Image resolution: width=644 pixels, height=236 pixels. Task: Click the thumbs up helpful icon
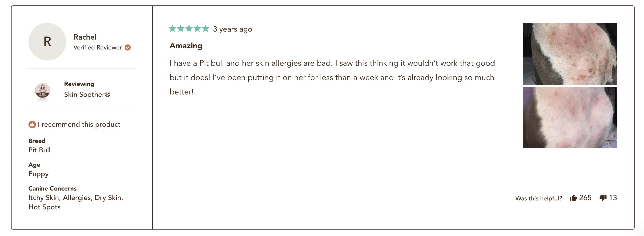[x=573, y=198]
